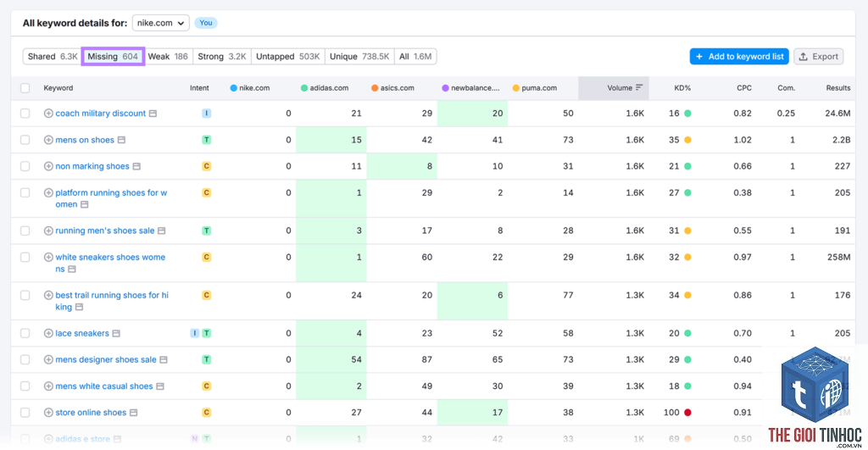Check the box for lace sneakers
The image size is (868, 450).
tap(25, 333)
